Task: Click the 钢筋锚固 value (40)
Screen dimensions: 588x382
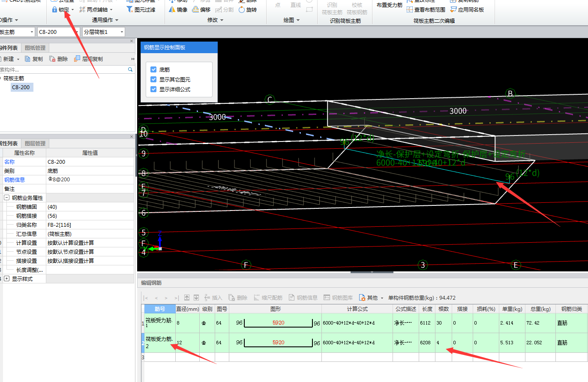Action: [x=90, y=207]
